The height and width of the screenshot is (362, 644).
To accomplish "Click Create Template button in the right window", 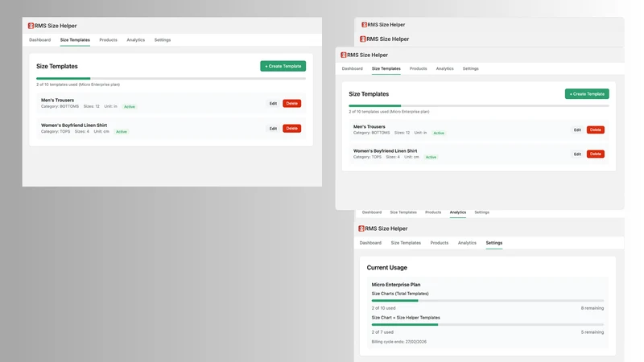I will point(587,94).
